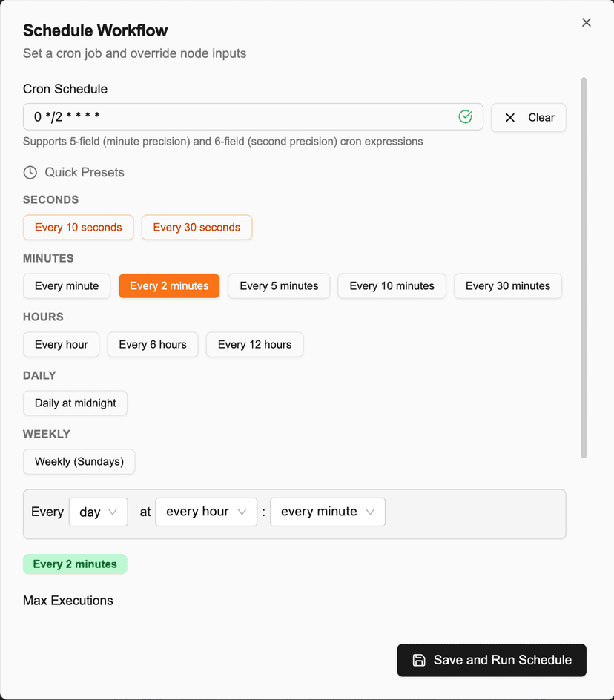Click the green validation checkmark icon
Viewport: 614px width, 700px height.
coord(466,116)
